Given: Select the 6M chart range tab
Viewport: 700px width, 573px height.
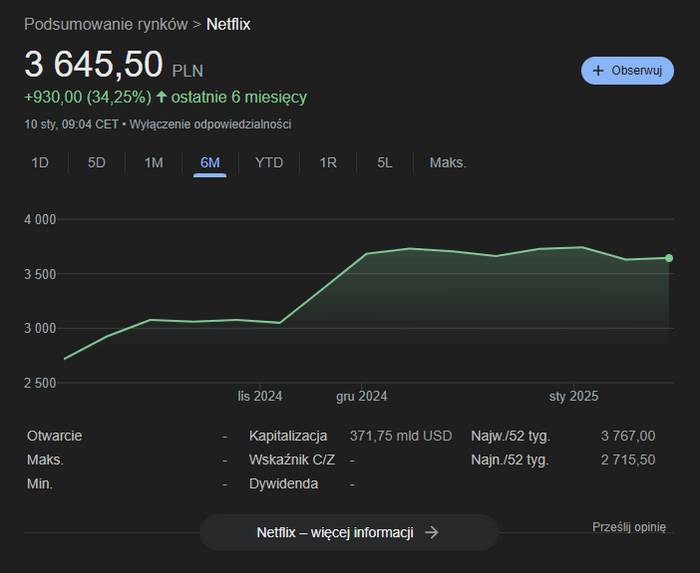Looking at the screenshot, I should [210, 162].
